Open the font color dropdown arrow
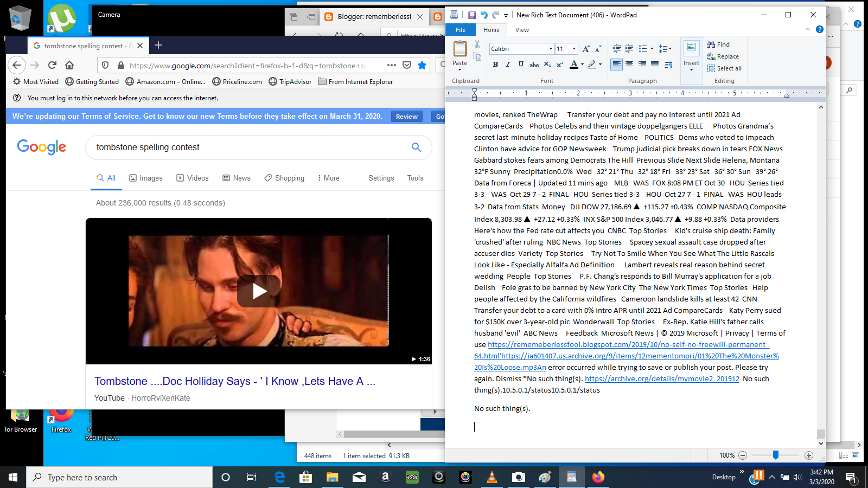 click(582, 65)
